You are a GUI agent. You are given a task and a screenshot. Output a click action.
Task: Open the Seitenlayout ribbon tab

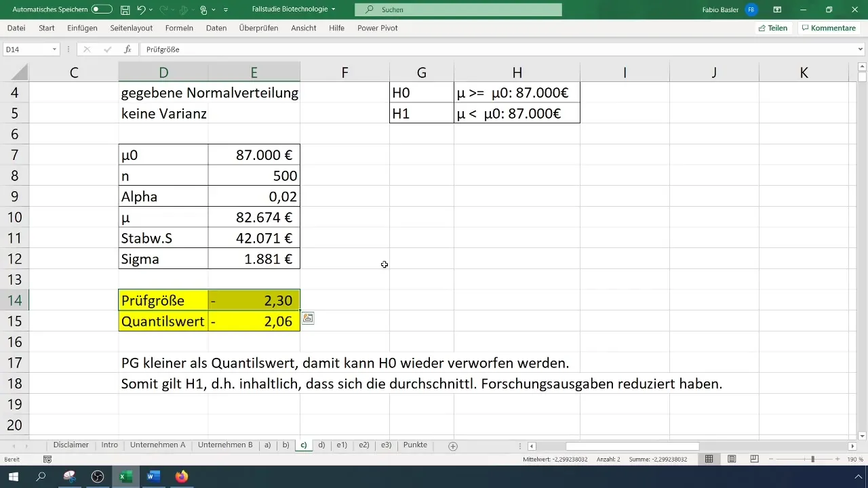click(132, 28)
